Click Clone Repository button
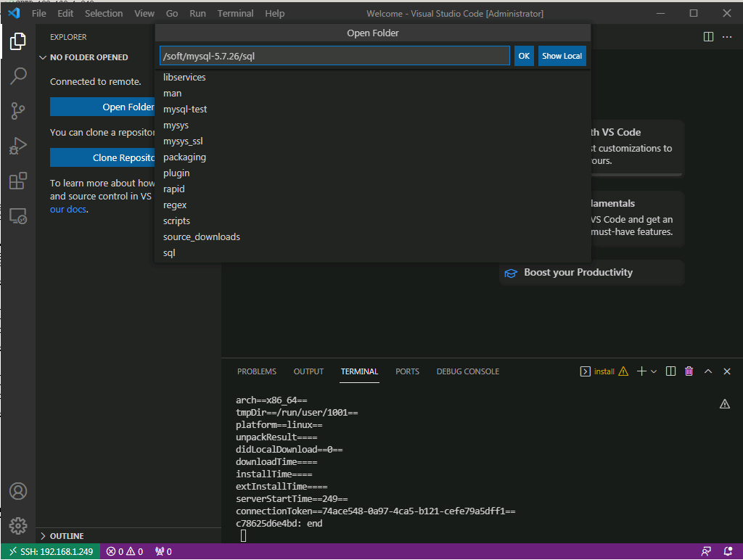 pos(102,157)
